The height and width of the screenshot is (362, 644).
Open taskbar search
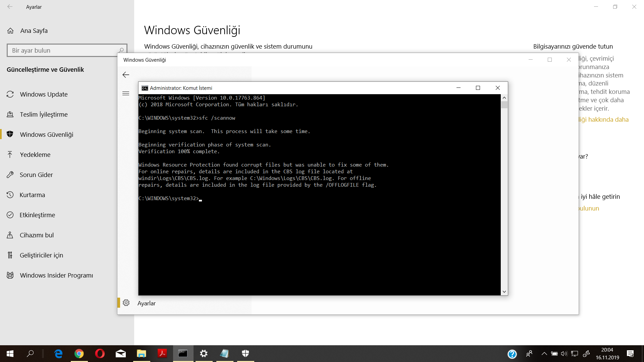click(30, 354)
